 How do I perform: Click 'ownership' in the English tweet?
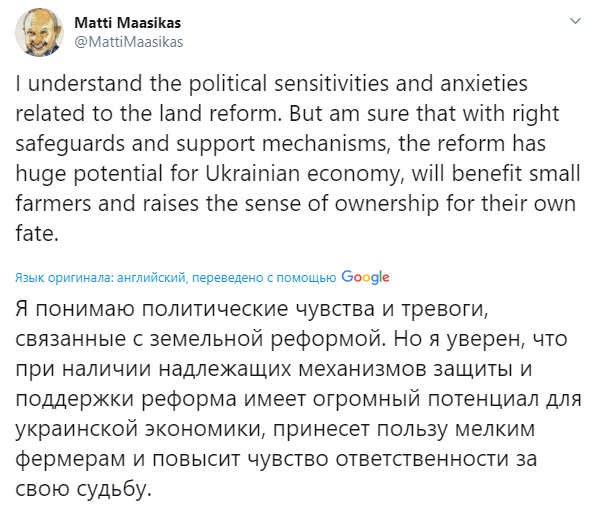[x=387, y=204]
